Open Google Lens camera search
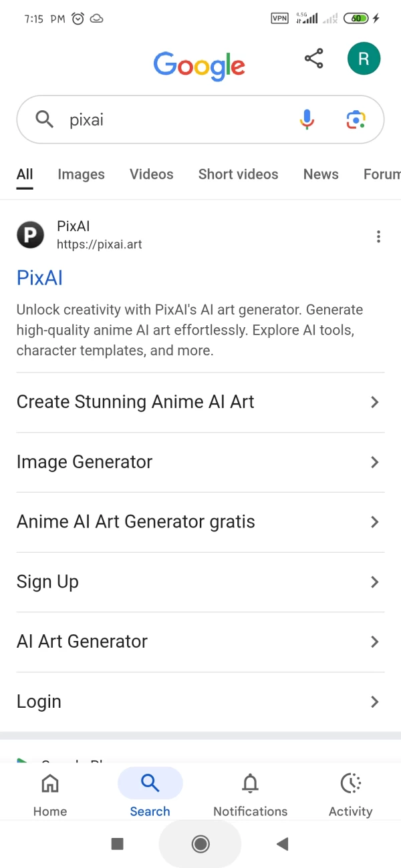 356,120
